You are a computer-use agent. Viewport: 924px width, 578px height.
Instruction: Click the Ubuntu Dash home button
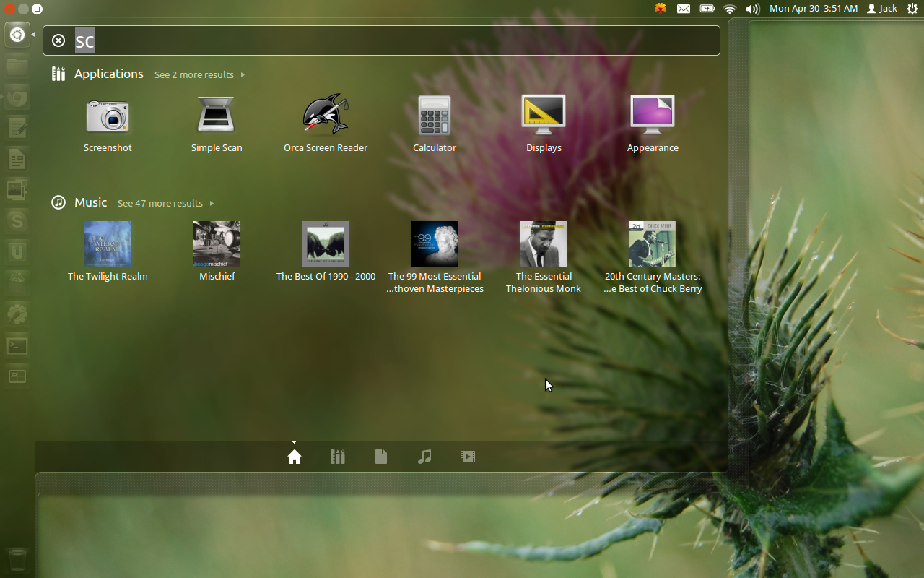(x=17, y=35)
